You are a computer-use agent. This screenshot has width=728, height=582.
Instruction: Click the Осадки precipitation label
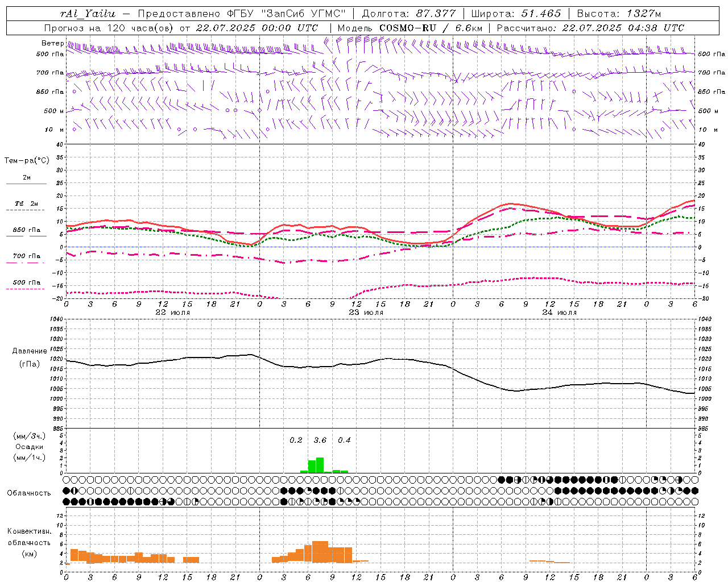click(30, 447)
